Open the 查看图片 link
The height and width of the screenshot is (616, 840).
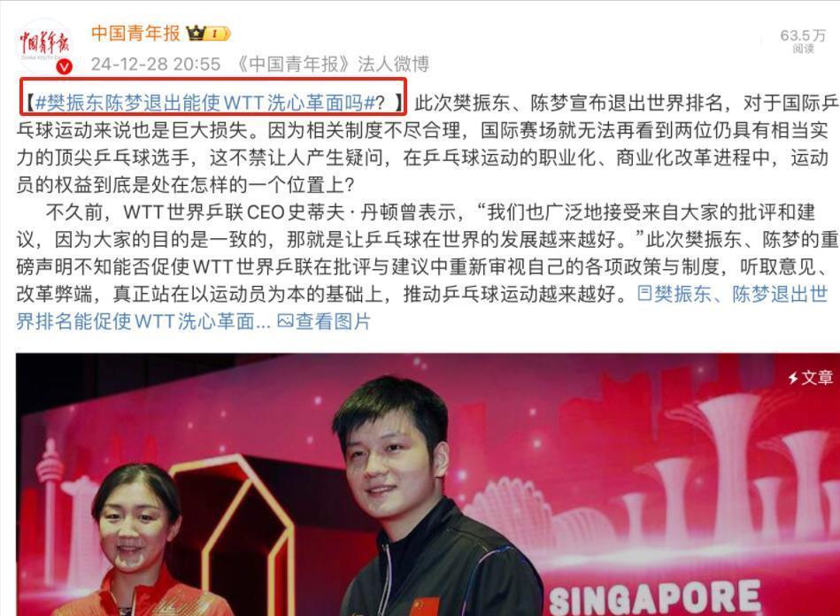click(333, 321)
